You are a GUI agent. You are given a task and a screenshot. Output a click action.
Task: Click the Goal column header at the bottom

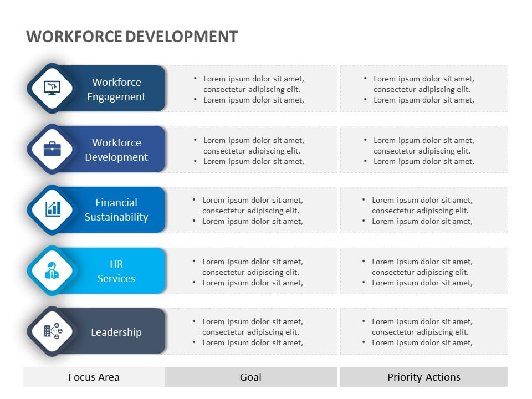[x=250, y=377]
